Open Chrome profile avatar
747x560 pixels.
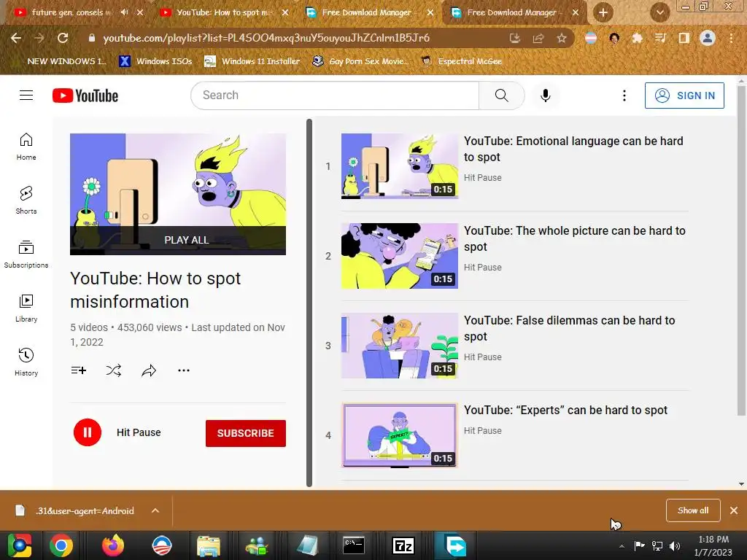(708, 38)
